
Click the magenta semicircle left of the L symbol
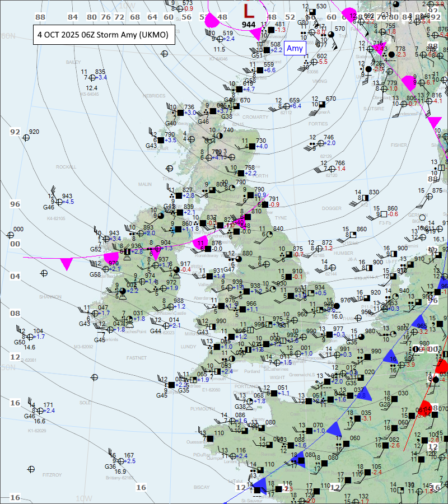coord(212,20)
